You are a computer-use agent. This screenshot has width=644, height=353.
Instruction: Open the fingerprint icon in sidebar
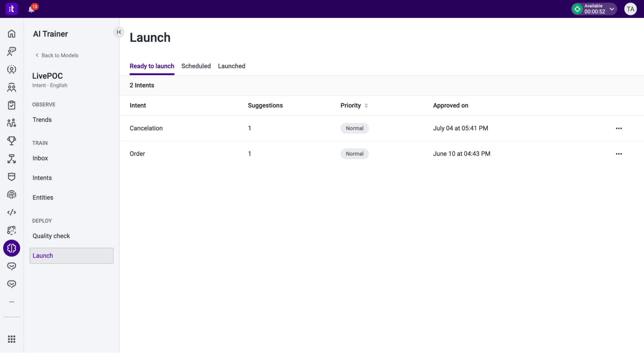pyautogui.click(x=12, y=195)
